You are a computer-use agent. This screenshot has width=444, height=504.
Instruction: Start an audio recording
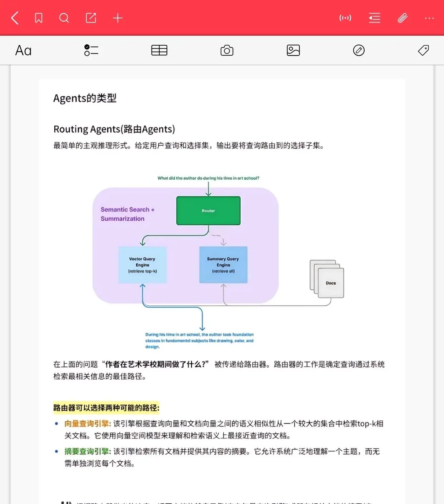[x=345, y=18]
